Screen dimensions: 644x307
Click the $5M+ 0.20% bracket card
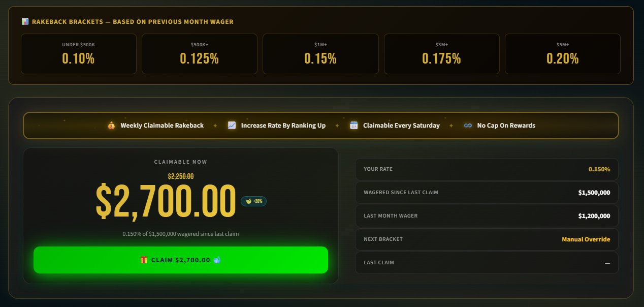[562, 53]
